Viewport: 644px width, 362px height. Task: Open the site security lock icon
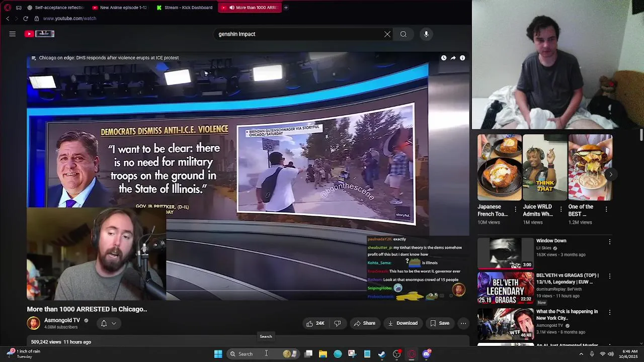[x=36, y=19]
